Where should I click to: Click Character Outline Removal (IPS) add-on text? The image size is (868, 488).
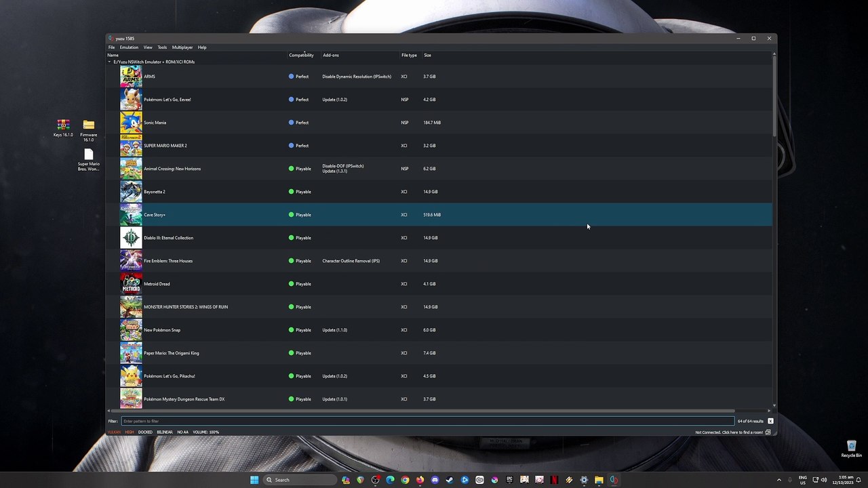click(351, 261)
